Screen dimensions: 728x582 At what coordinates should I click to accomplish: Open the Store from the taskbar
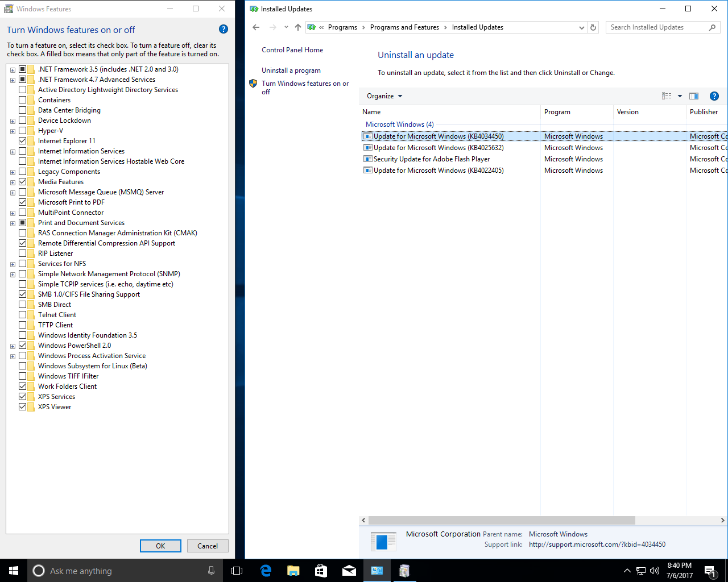[x=321, y=571]
